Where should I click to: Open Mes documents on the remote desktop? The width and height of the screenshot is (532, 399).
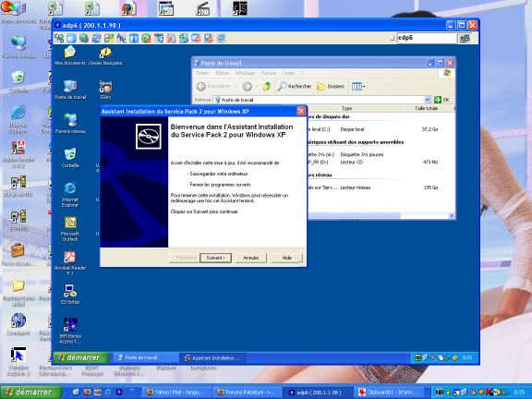[70, 55]
